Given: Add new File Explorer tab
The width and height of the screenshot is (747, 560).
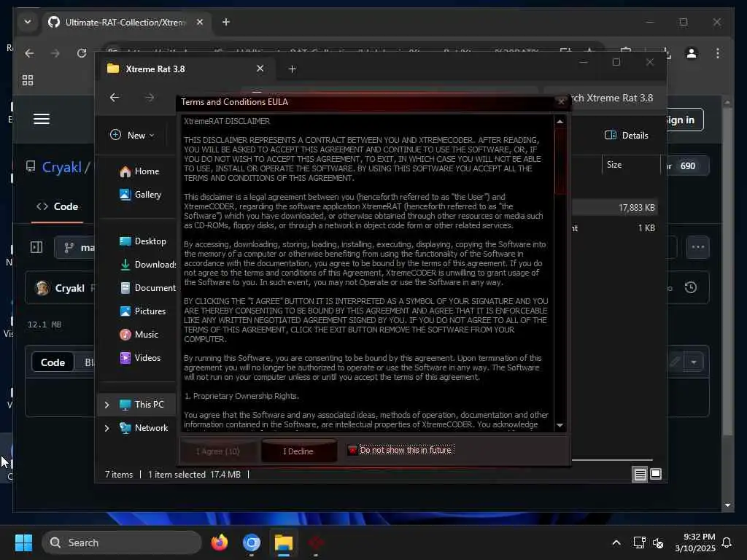Looking at the screenshot, I should [292, 69].
